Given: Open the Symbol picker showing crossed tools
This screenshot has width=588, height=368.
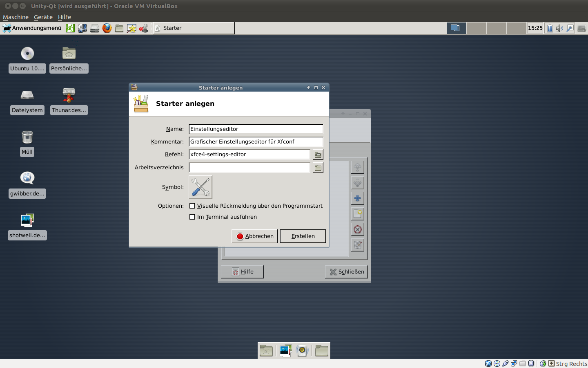Looking at the screenshot, I should point(200,187).
